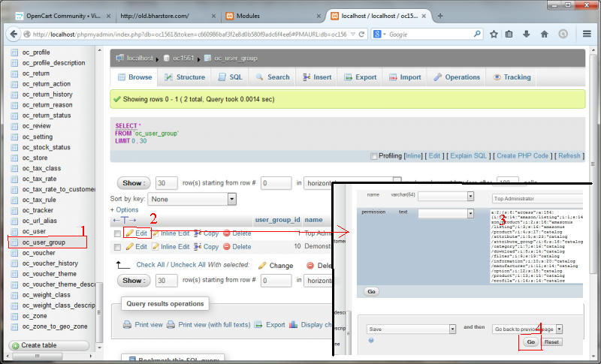Click red Delete icon in first row
The width and height of the screenshot is (601, 364).
pos(227,233)
